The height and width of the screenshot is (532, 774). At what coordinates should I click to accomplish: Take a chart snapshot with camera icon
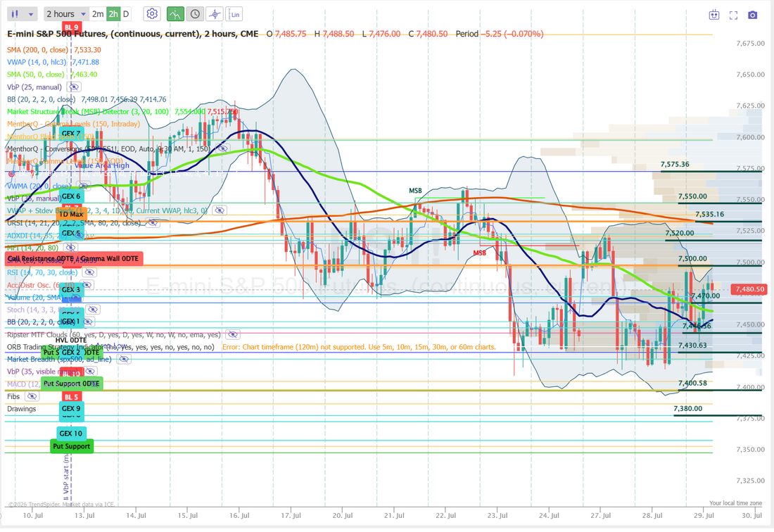(x=752, y=15)
